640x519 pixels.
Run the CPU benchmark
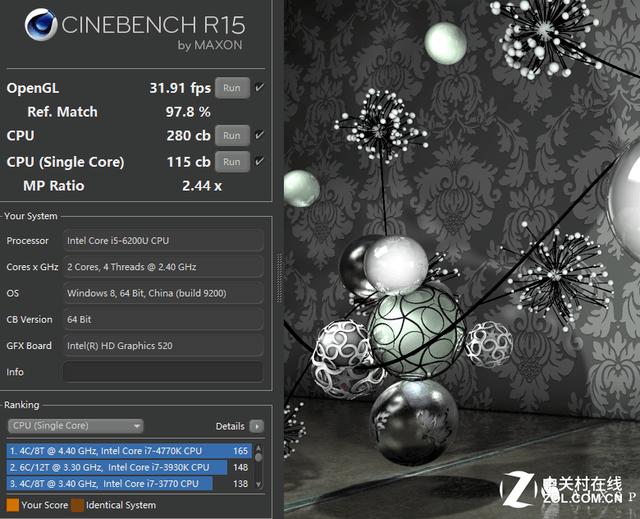point(232,135)
